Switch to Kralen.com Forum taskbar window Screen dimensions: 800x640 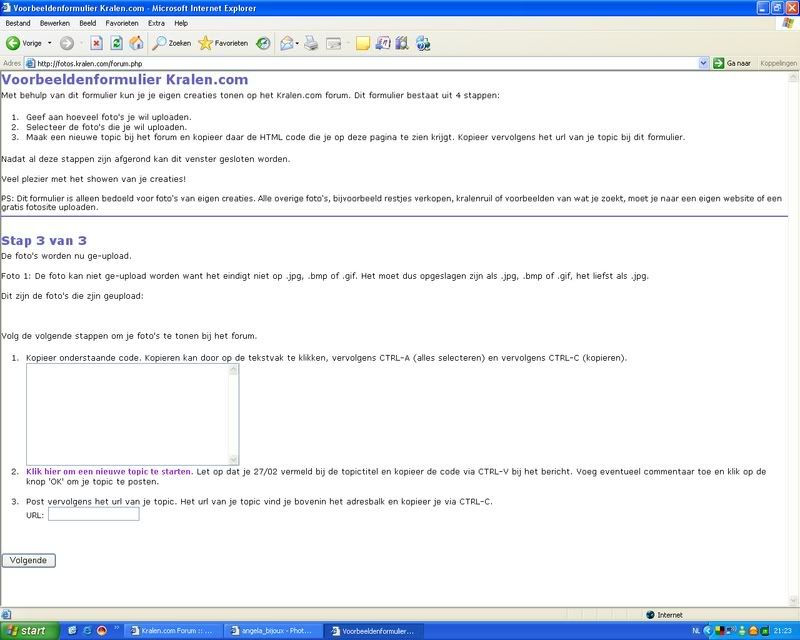172,631
